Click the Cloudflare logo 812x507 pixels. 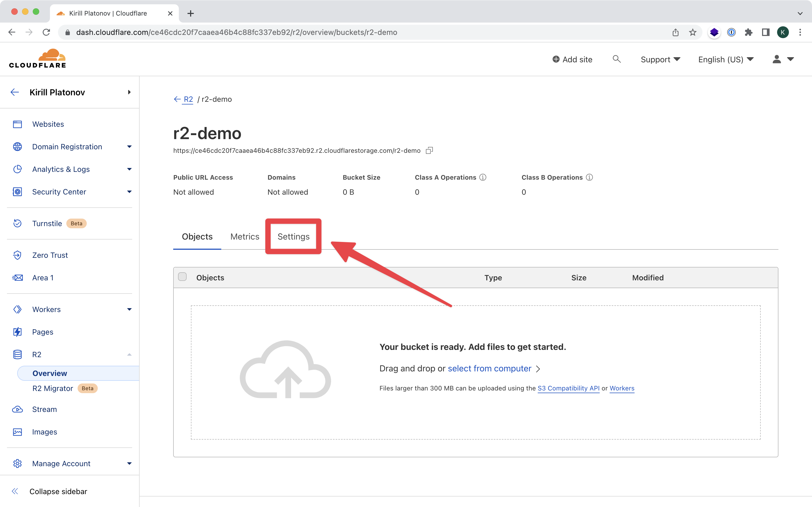(38, 58)
